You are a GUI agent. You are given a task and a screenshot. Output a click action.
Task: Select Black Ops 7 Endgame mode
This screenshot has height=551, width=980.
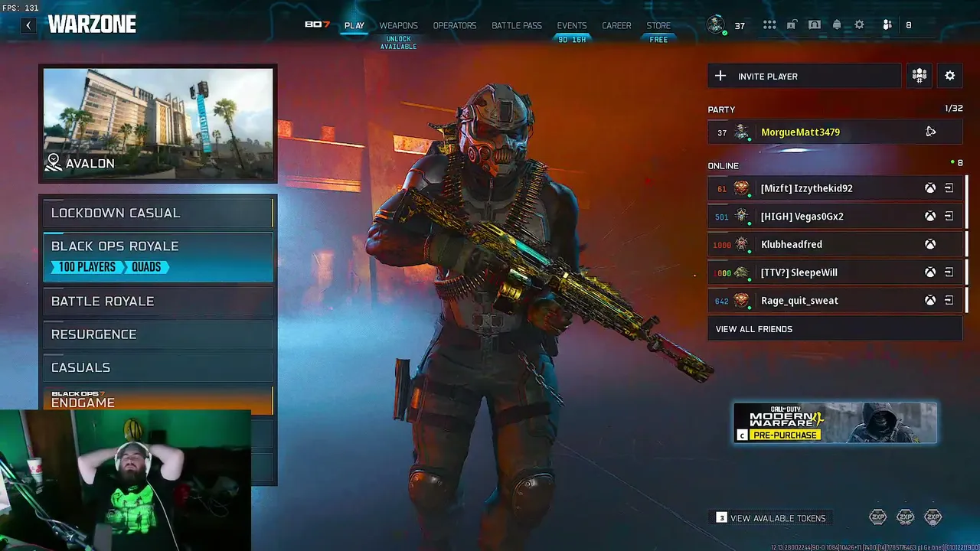(x=158, y=399)
